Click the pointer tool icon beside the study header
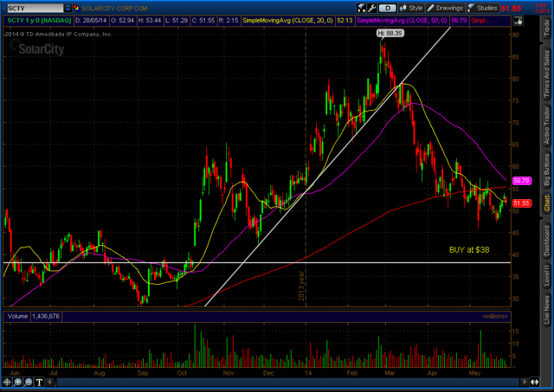The width and height of the screenshot is (554, 392). (518, 21)
